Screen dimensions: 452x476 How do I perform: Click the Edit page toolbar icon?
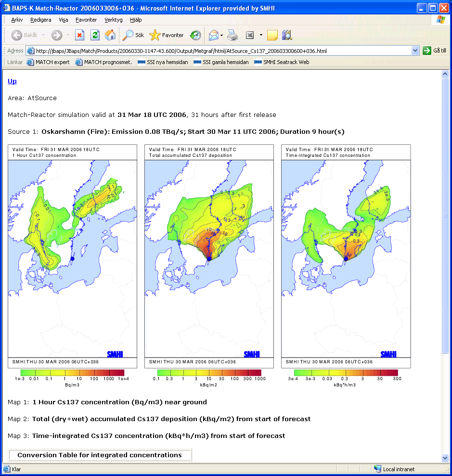point(250,35)
